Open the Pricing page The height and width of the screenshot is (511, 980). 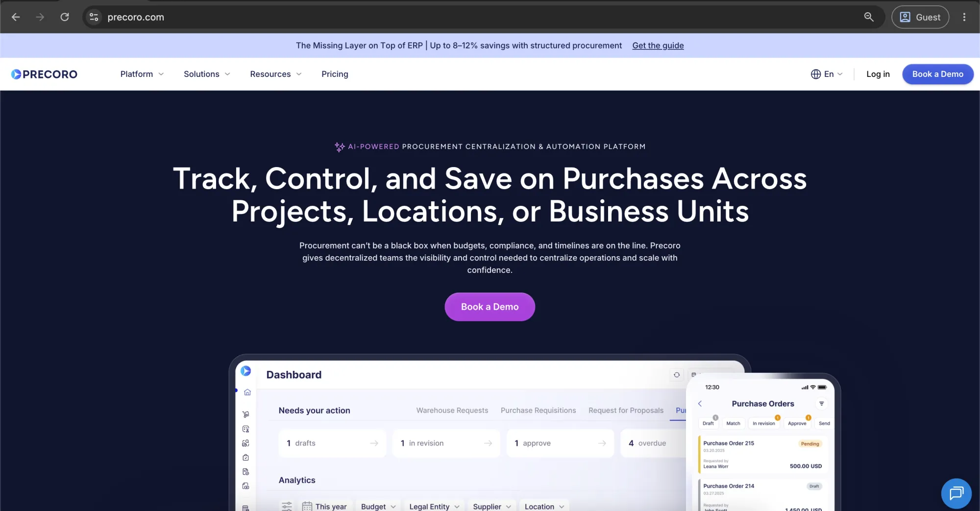pyautogui.click(x=335, y=74)
